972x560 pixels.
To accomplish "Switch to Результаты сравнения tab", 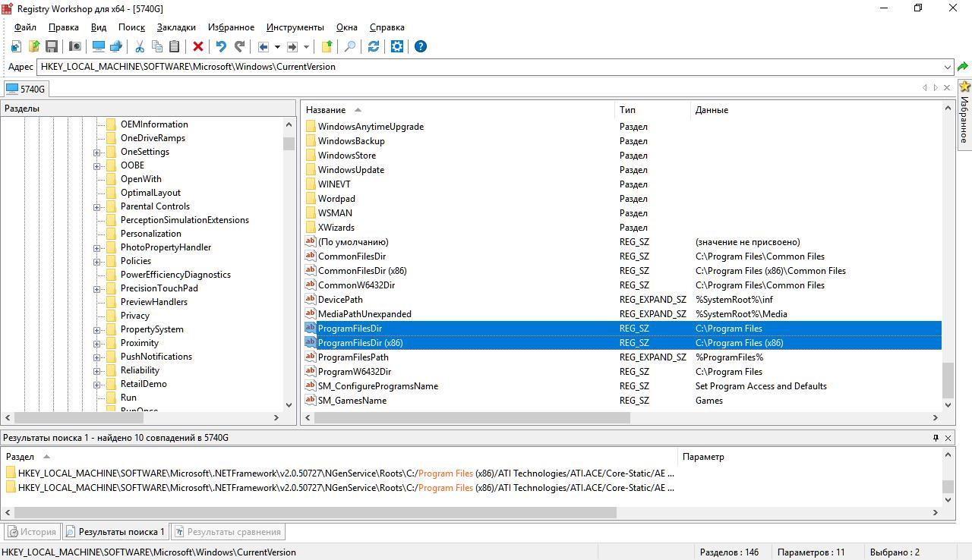I will point(228,532).
